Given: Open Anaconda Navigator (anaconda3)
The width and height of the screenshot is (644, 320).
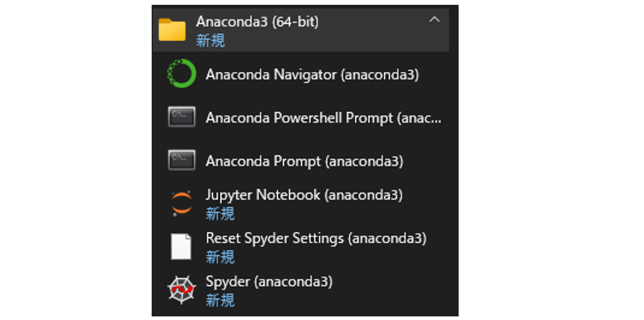Looking at the screenshot, I should 312,75.
